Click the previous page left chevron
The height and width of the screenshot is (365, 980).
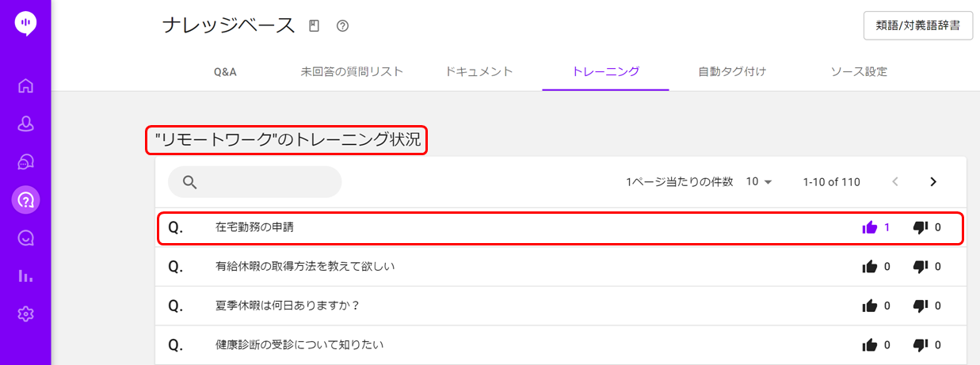click(x=895, y=182)
